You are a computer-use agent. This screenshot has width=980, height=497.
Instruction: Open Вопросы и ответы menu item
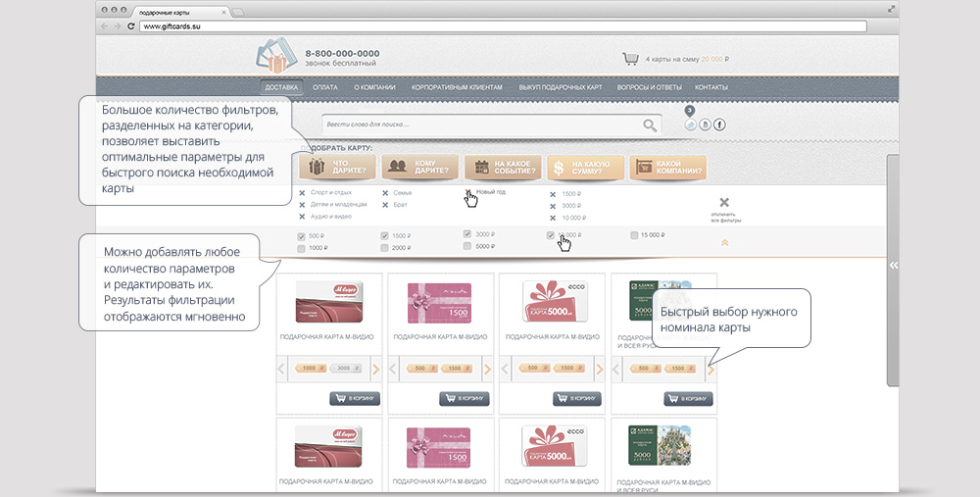coord(649,87)
